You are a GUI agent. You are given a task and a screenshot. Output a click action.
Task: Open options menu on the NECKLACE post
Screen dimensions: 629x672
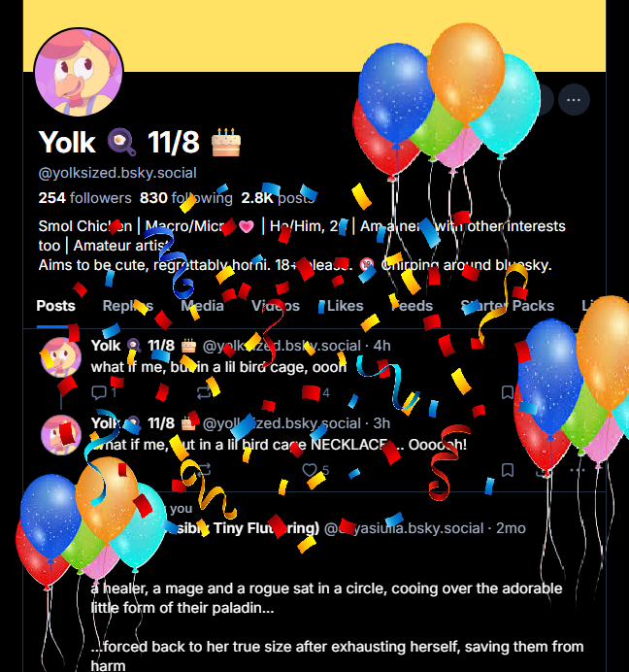(x=578, y=470)
